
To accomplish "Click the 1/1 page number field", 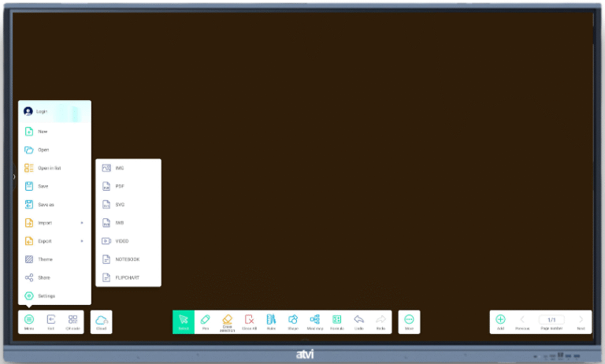I will coord(551,320).
